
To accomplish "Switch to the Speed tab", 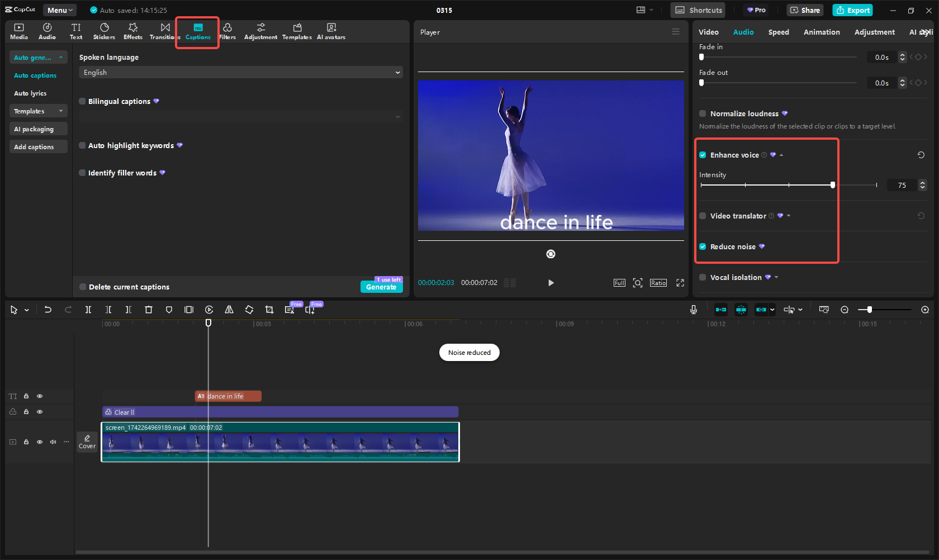I will pyautogui.click(x=778, y=32).
